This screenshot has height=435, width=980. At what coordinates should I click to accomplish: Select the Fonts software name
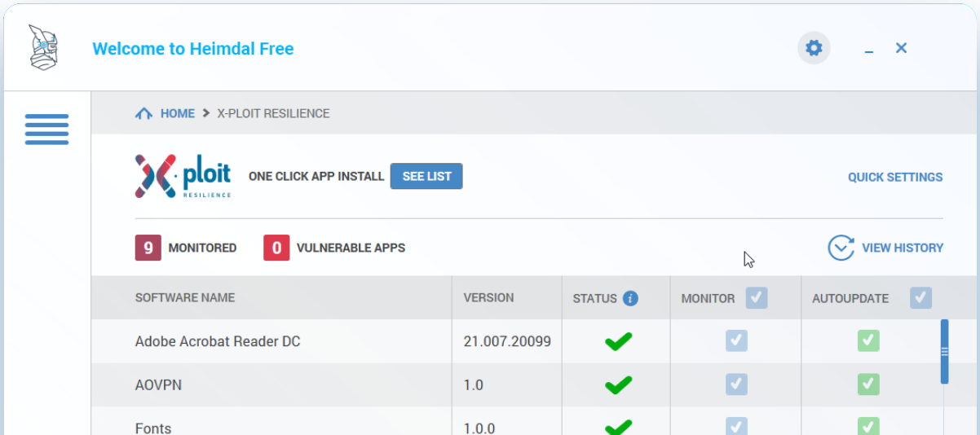(x=153, y=428)
